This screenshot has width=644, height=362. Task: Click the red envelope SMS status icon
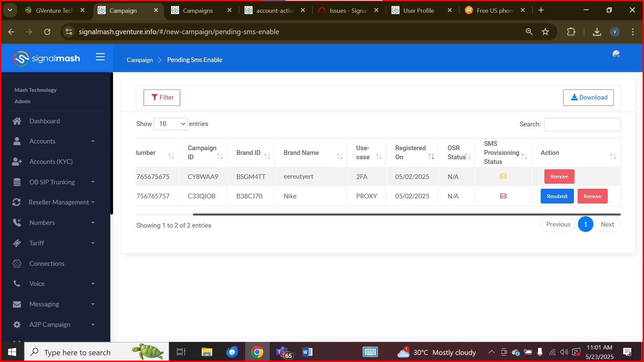click(x=503, y=196)
